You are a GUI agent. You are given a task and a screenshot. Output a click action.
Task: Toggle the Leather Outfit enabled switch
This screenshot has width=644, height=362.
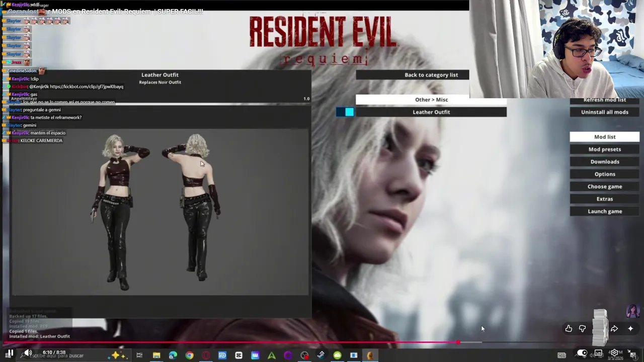(x=345, y=112)
